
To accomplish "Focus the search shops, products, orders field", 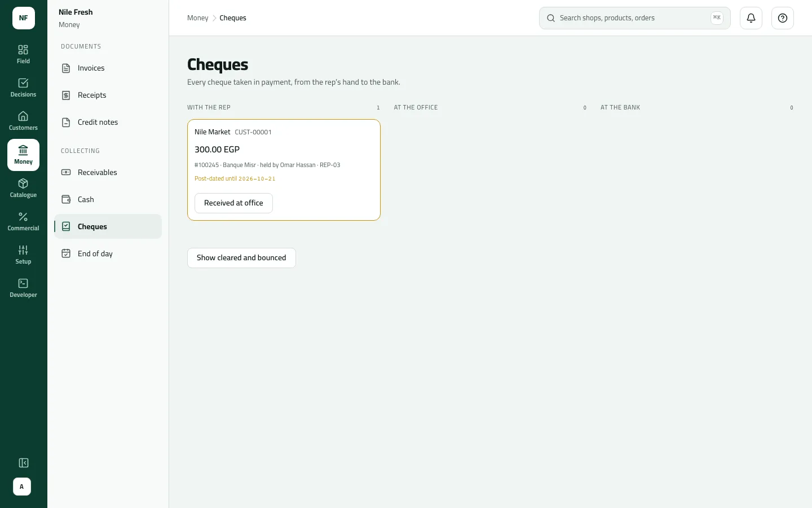I will point(635,18).
